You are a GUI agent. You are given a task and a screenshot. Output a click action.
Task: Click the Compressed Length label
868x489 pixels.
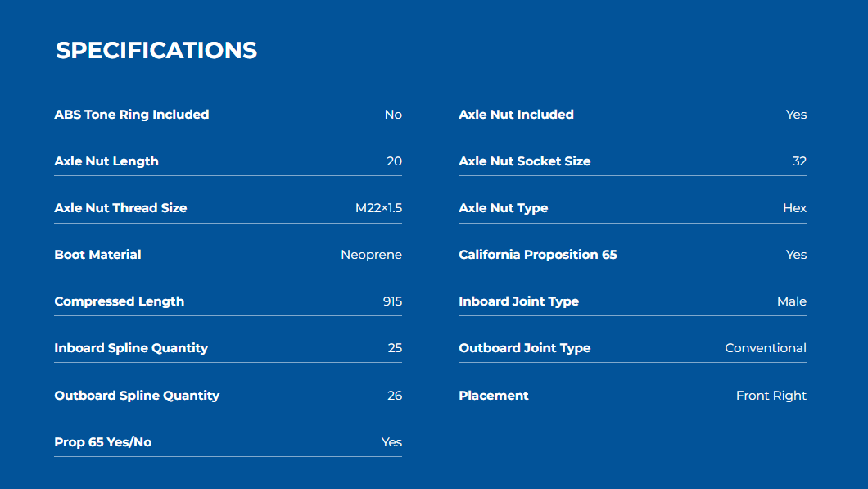point(119,301)
